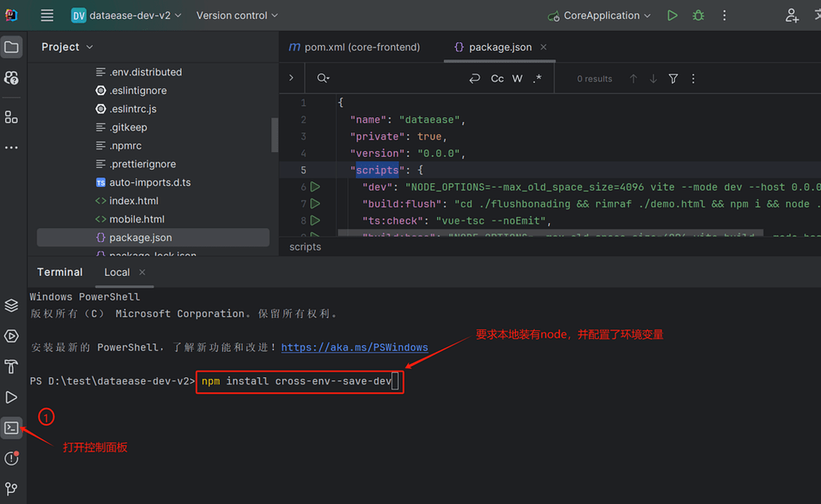Click the Run CoreApplication play button

673,15
